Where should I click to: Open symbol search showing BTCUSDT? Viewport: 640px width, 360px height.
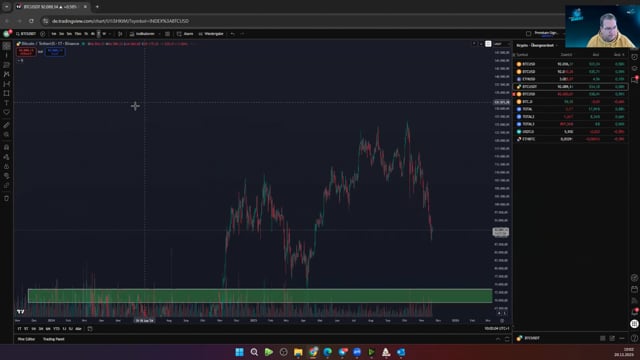(26, 34)
